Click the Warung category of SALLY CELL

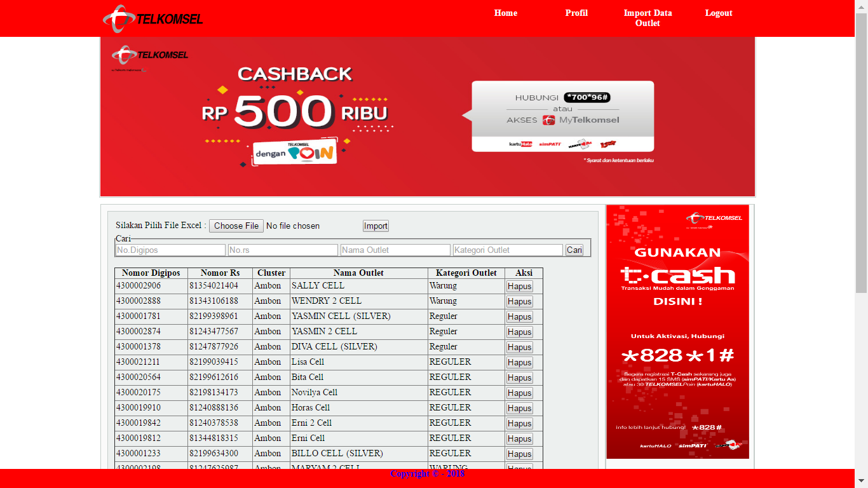[443, 286]
